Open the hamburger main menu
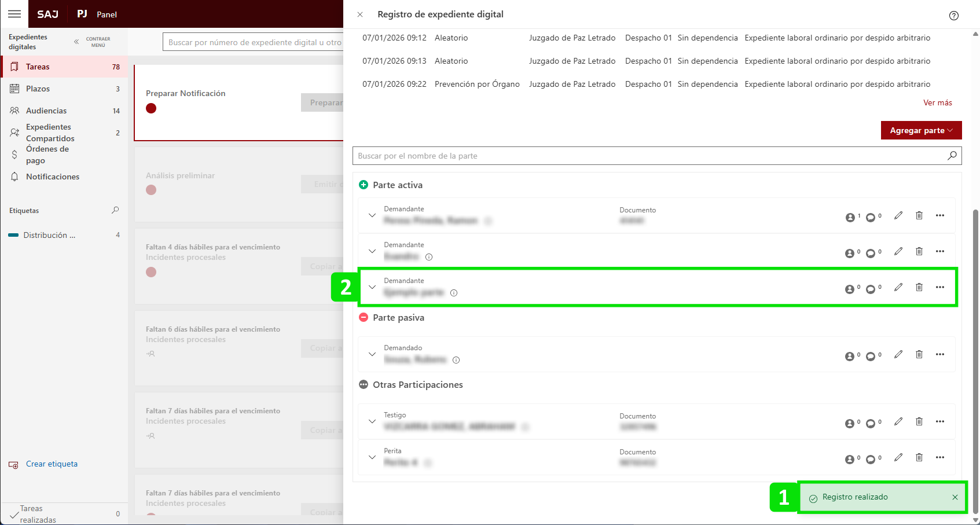Image resolution: width=980 pixels, height=525 pixels. coord(14,14)
